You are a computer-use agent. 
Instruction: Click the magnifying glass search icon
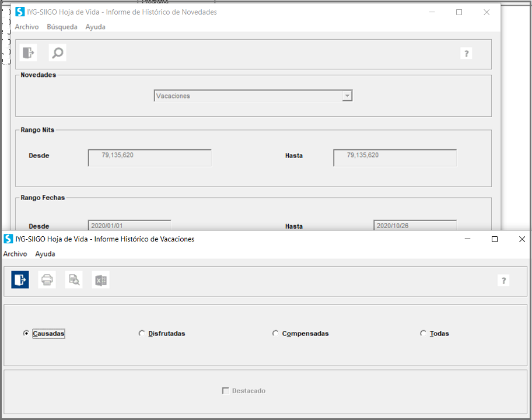[x=57, y=52]
